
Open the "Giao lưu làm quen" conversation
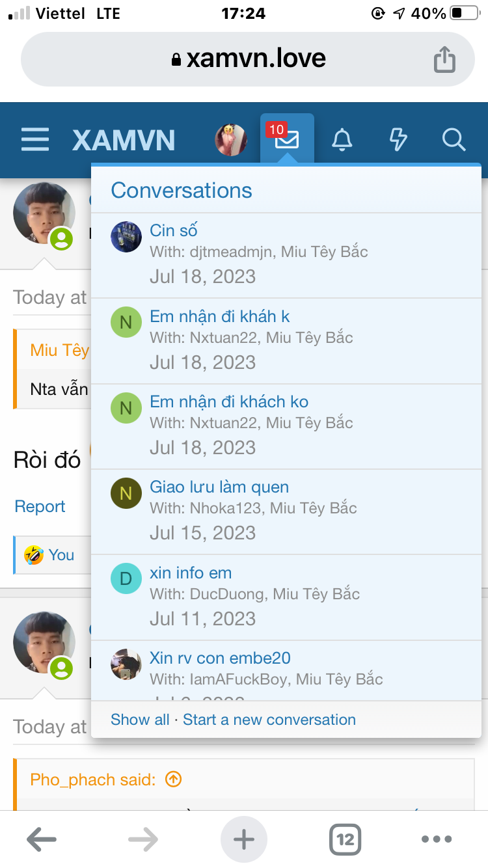coord(219,487)
